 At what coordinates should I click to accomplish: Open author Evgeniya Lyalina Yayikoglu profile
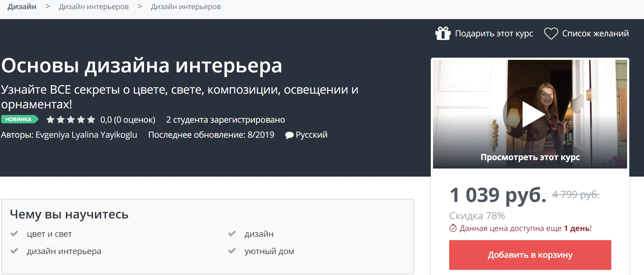86,135
